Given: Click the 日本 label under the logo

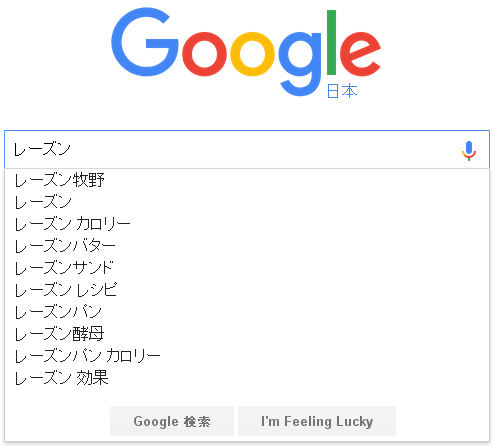Looking at the screenshot, I should (342, 91).
